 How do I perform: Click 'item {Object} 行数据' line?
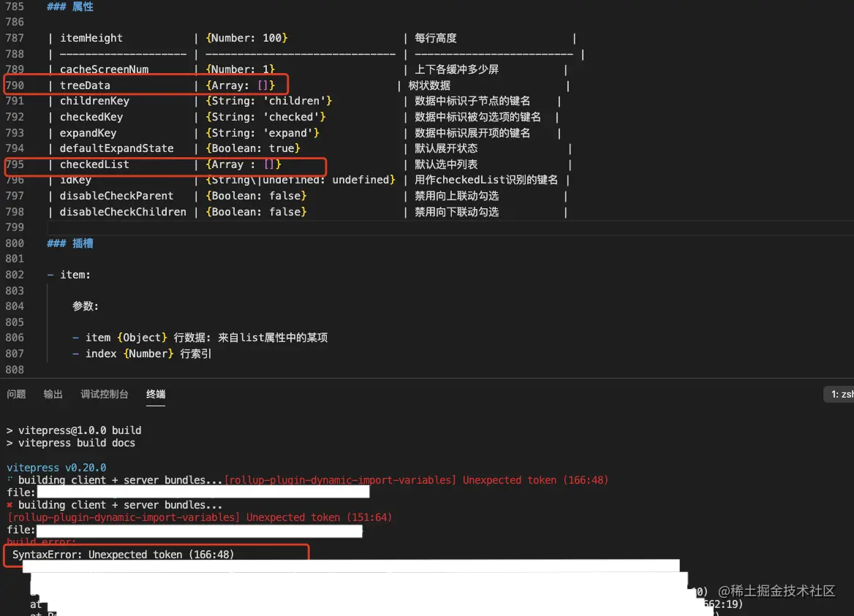point(200,338)
